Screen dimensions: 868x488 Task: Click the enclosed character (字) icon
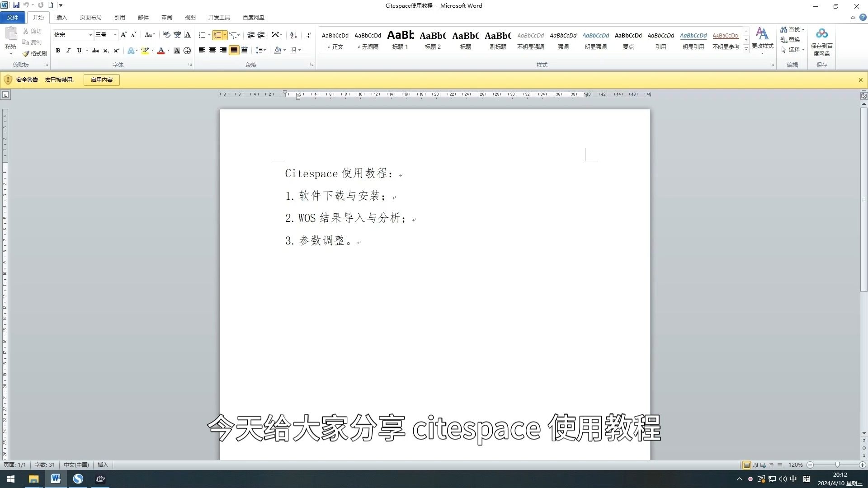(x=187, y=51)
